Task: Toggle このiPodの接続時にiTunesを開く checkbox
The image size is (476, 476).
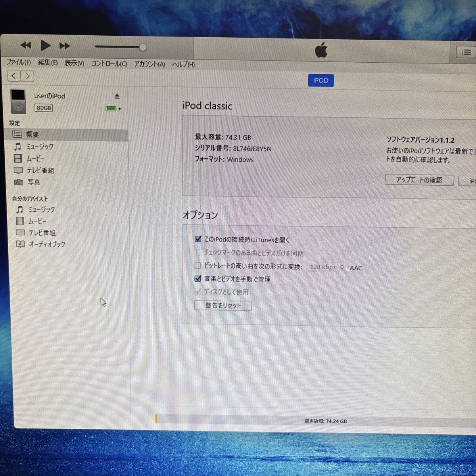Action: click(198, 239)
